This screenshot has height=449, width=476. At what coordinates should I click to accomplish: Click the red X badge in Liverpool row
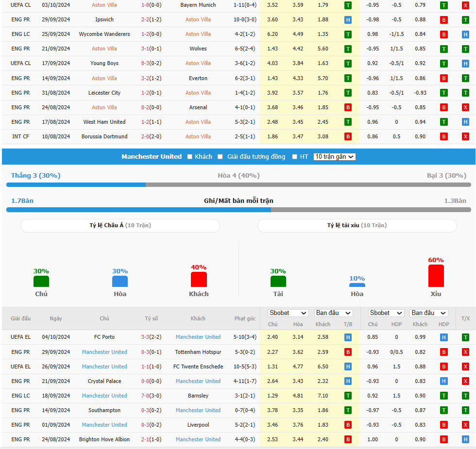click(465, 425)
